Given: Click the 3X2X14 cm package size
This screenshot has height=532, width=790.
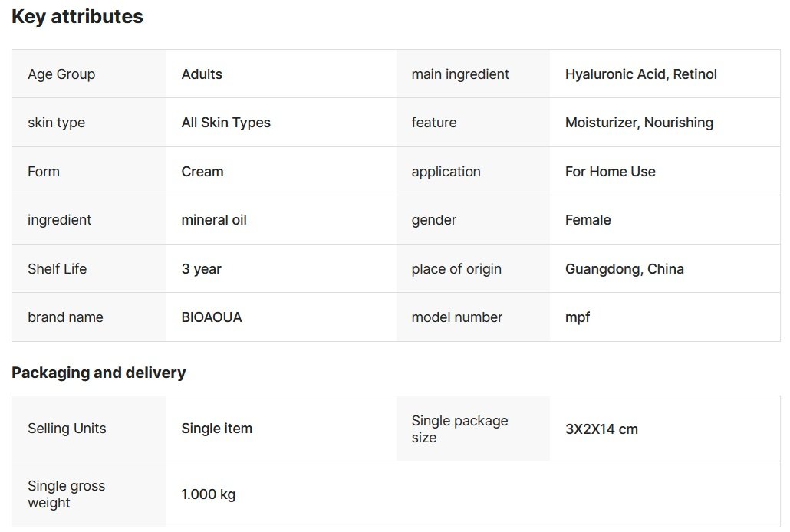Looking at the screenshot, I should coord(601,429).
